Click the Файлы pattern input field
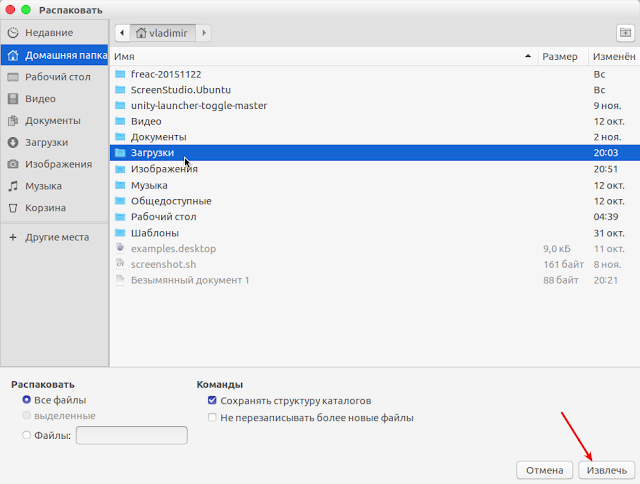 click(x=132, y=435)
